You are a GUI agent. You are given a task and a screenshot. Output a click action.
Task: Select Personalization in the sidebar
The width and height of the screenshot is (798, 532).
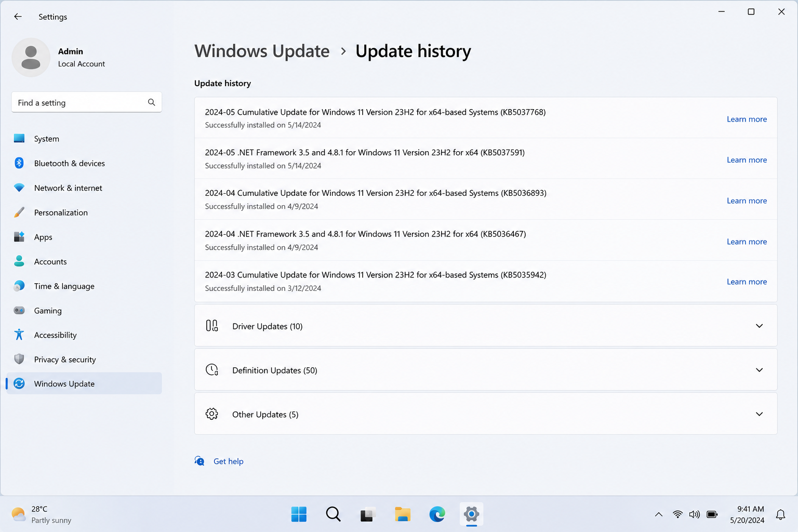[x=84, y=212]
